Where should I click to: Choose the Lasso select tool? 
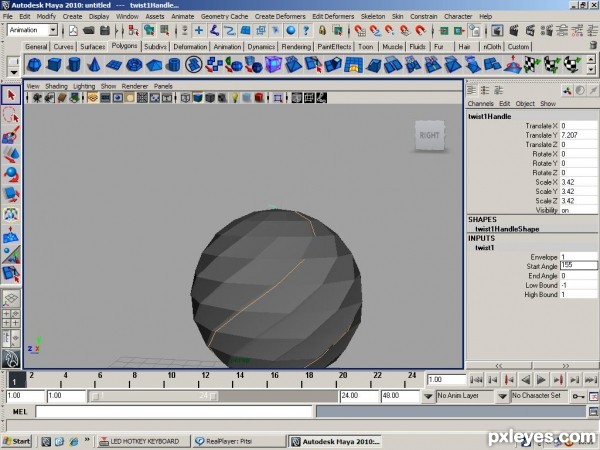coord(11,115)
